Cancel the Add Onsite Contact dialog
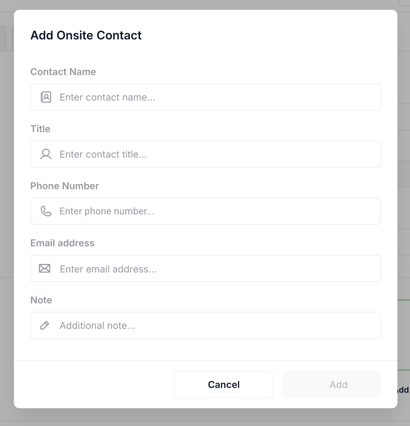 coord(223,384)
